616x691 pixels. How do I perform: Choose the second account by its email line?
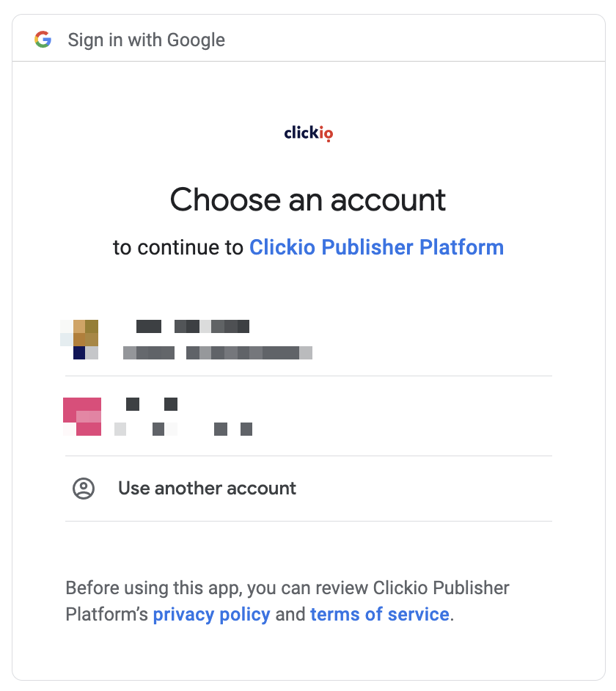(x=183, y=429)
